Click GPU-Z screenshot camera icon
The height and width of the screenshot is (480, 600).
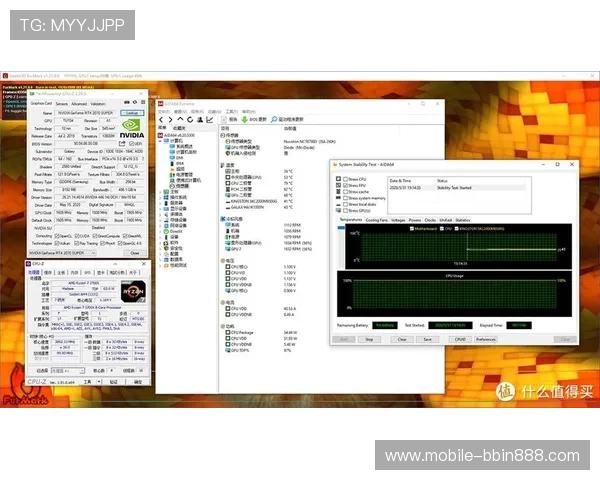click(x=127, y=103)
